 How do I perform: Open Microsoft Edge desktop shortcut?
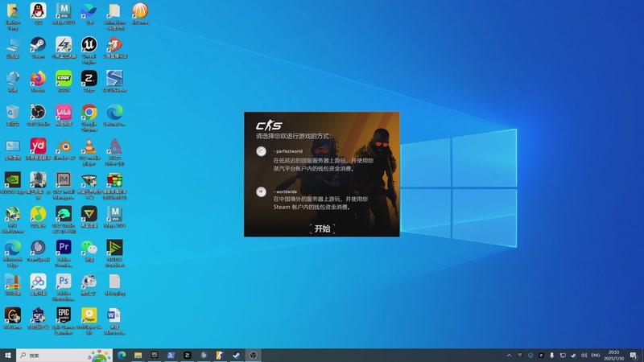[x=13, y=253]
